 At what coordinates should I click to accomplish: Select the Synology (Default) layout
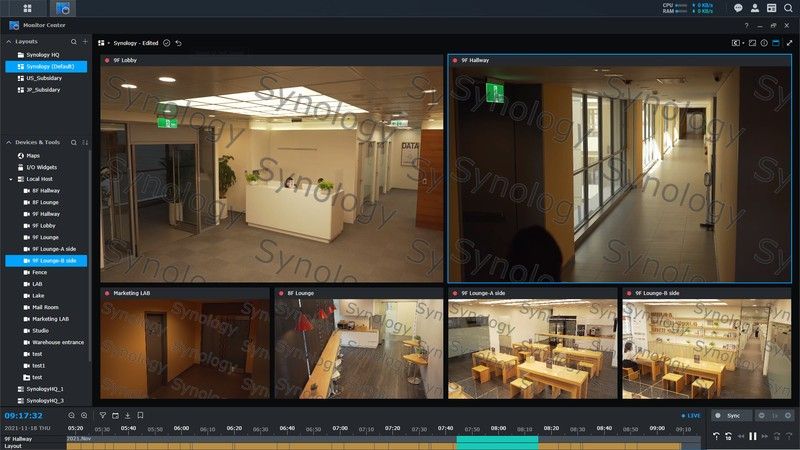pos(46,66)
